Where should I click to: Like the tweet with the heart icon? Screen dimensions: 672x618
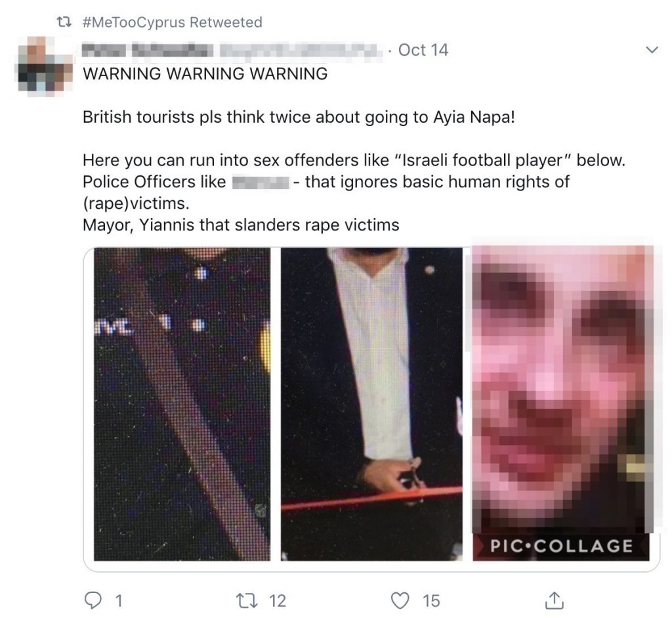tap(400, 600)
